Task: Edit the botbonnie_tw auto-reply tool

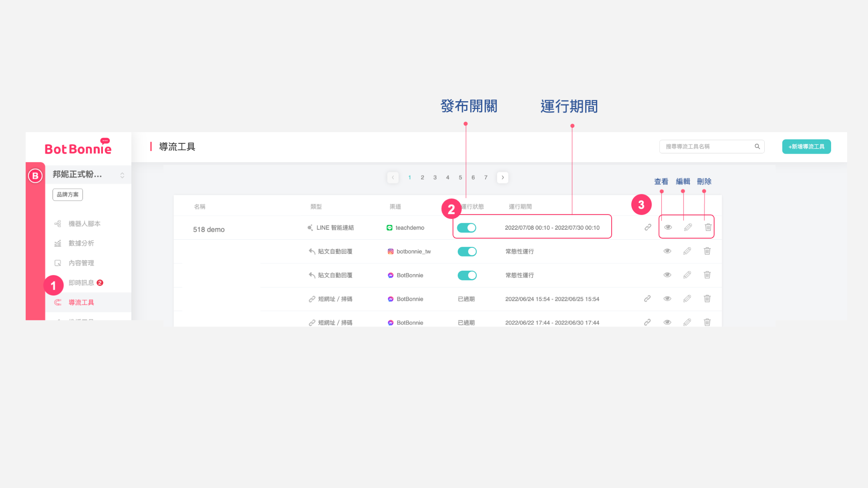Action: coord(687,251)
